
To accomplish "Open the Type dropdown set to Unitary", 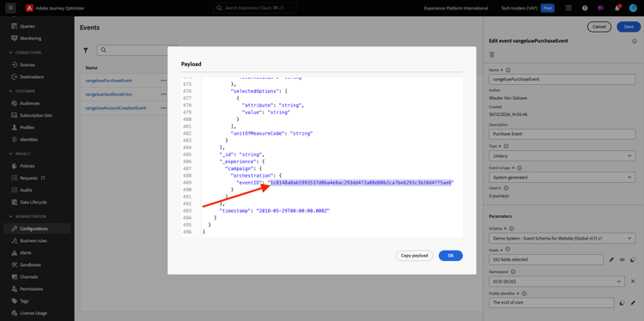I will (x=562, y=156).
